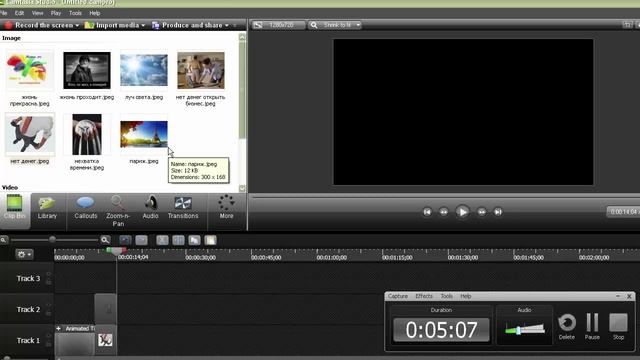Viewport: 640px width, 360px height.
Task: Click the Paste icon on timeline toolbar
Action: click(210, 240)
